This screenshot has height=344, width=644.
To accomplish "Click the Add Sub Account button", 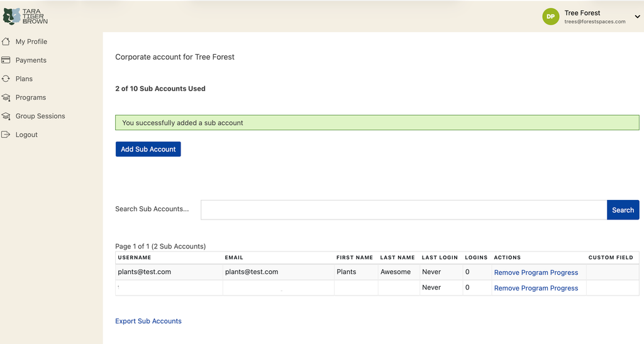I will (x=148, y=149).
